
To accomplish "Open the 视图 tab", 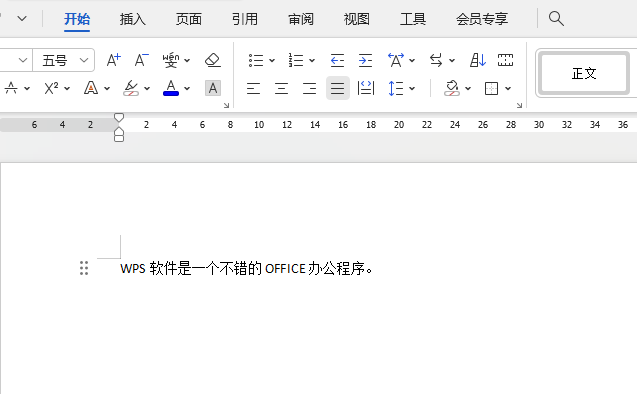I will coord(357,19).
